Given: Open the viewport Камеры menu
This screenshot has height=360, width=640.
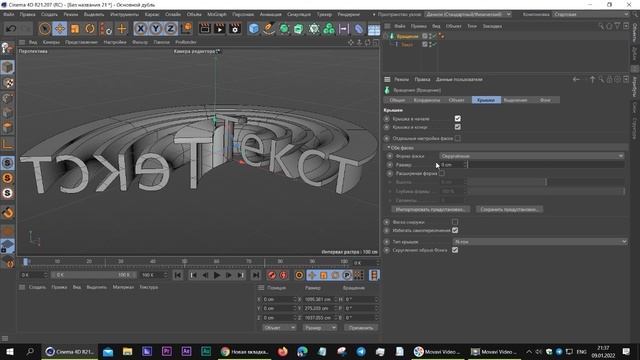Looking at the screenshot, I should [x=51, y=42].
